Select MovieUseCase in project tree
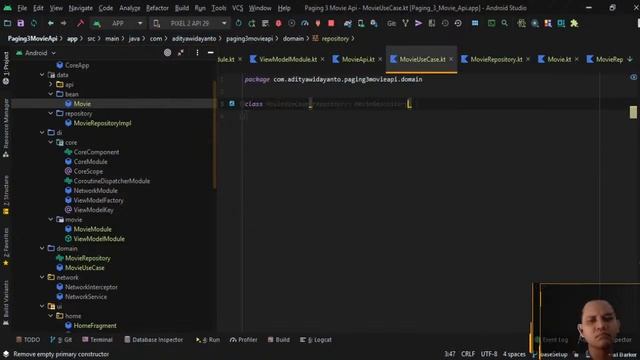 (85, 268)
